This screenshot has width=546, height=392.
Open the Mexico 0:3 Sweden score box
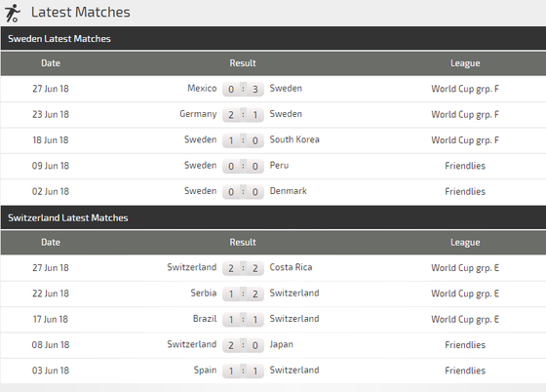(x=243, y=89)
